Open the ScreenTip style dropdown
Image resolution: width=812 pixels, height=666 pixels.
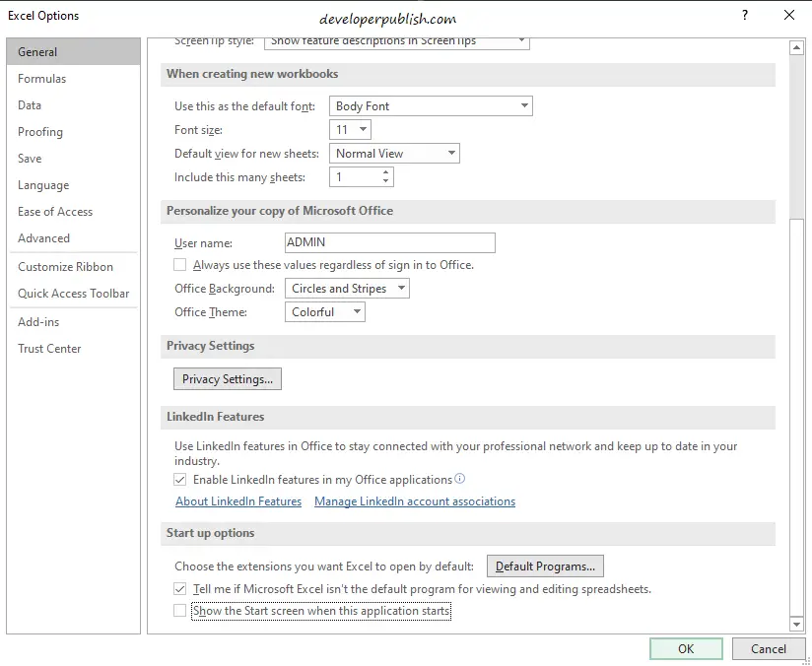pos(397,42)
